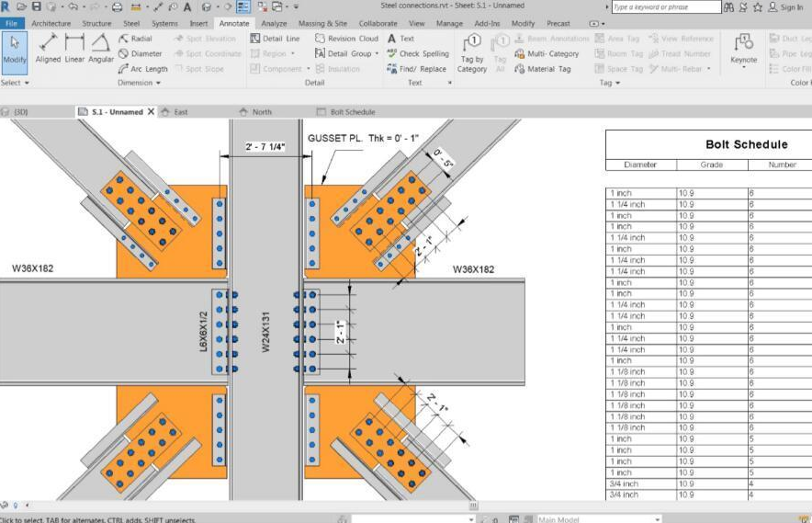Screen dimensions: 812x523
Task: Click Tag by Category tool
Action: (x=472, y=53)
